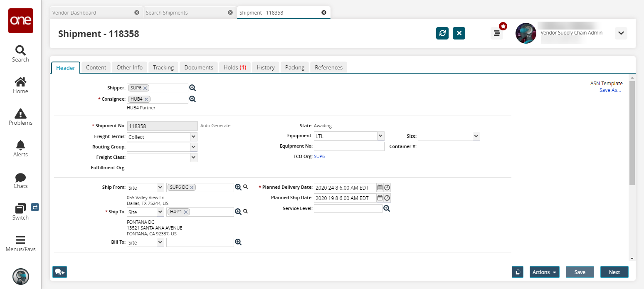This screenshot has width=644, height=289.
Task: Expand the Freight Terms dropdown
Action: point(193,137)
